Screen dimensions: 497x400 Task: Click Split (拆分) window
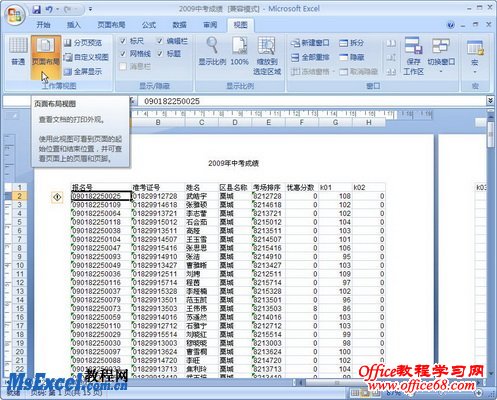352,43
